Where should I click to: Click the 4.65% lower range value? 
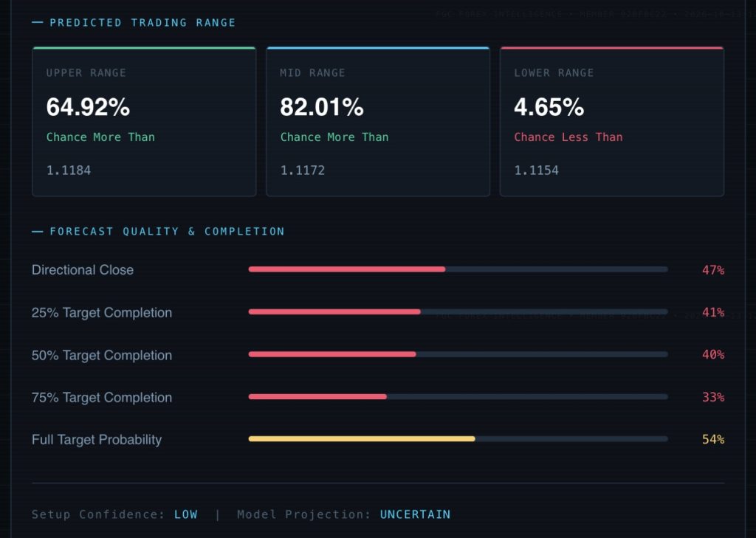(x=549, y=106)
